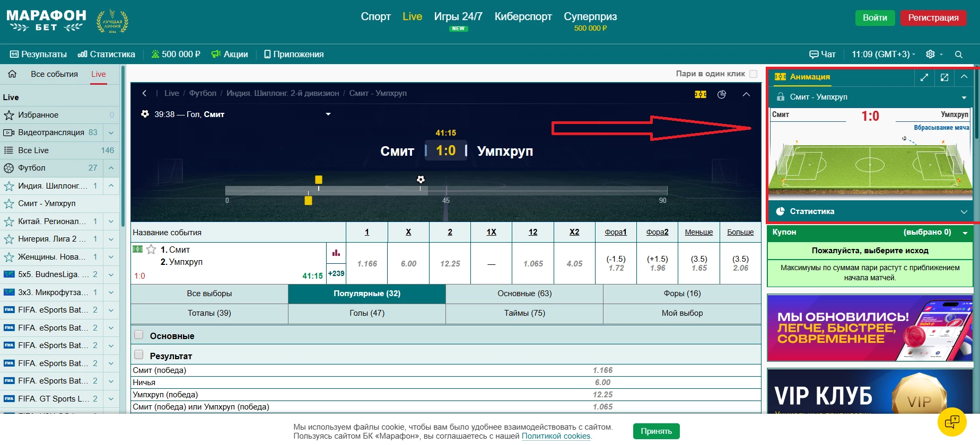Viewport: 980px width, 445px height.
Task: Click the football animation pitch
Action: pos(870,165)
